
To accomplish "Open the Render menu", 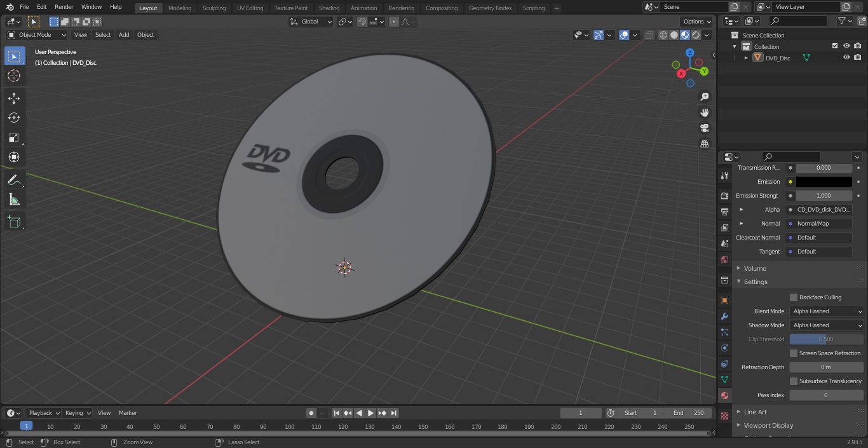I will click(x=64, y=7).
